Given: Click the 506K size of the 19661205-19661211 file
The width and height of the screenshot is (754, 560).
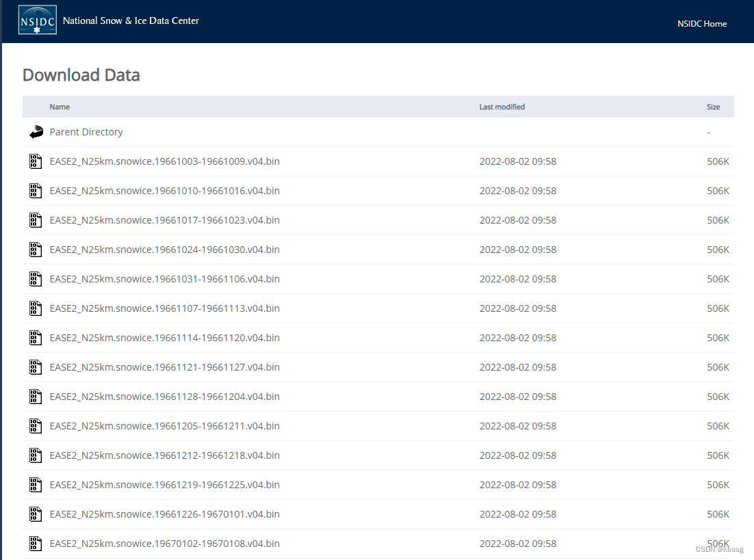Looking at the screenshot, I should tap(718, 426).
